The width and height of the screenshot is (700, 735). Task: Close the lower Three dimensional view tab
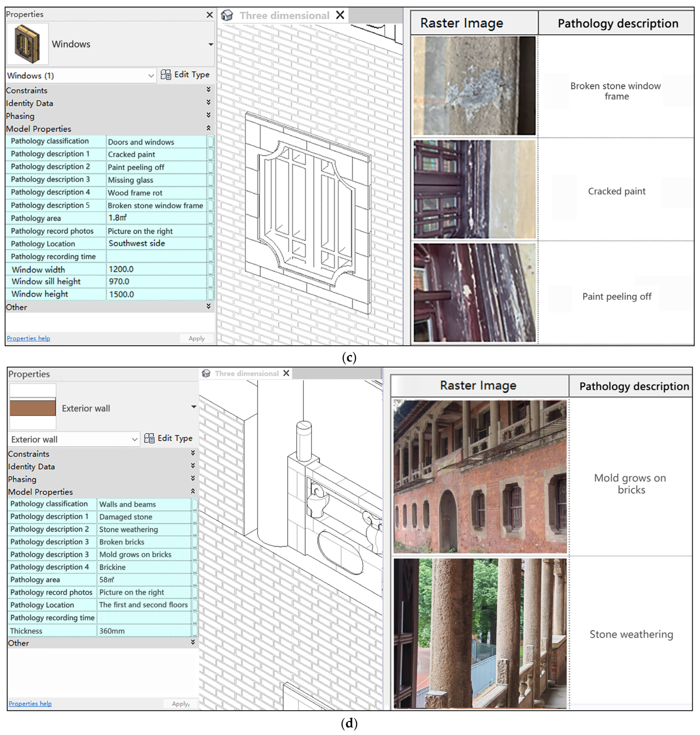click(286, 373)
